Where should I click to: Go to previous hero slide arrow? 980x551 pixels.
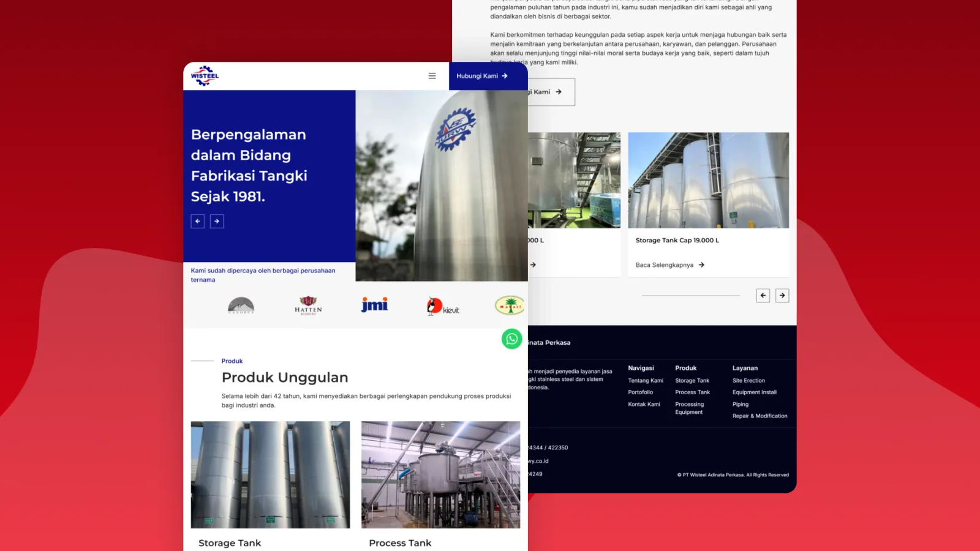coord(197,221)
